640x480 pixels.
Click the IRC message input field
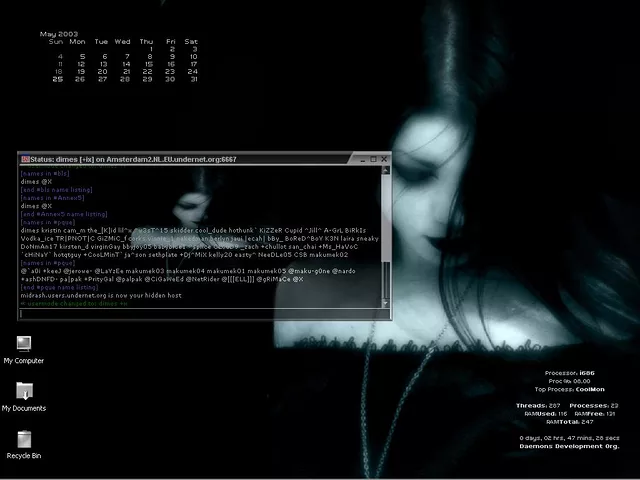coord(200,313)
